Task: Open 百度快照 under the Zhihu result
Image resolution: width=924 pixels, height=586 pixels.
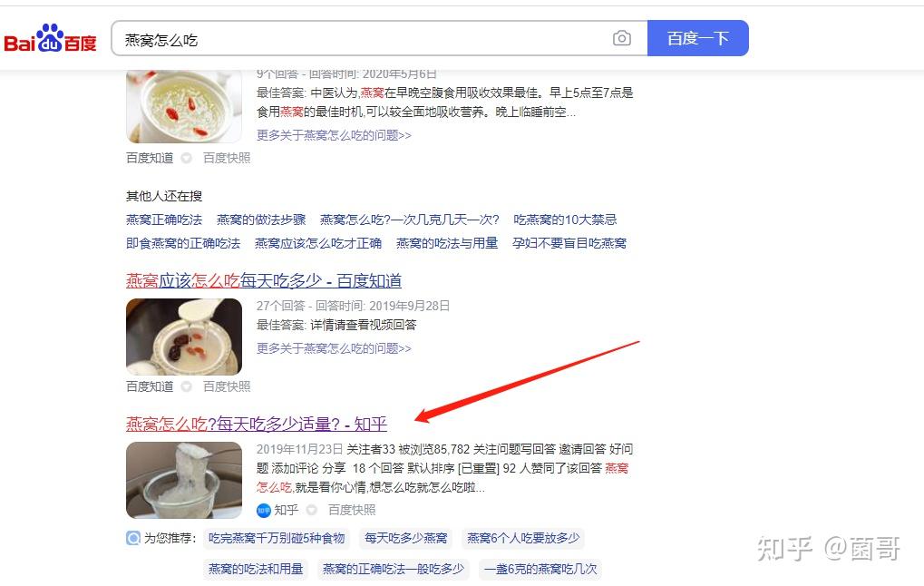Action: [351, 510]
